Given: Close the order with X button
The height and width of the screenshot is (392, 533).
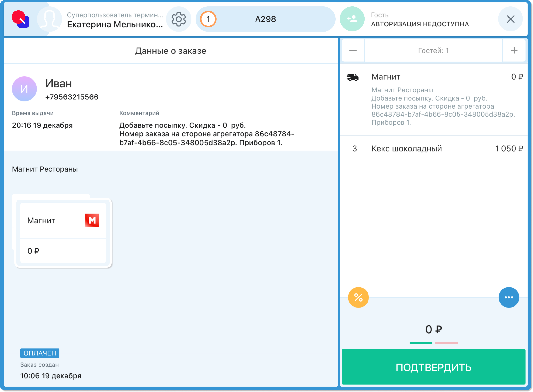Looking at the screenshot, I should (510, 19).
